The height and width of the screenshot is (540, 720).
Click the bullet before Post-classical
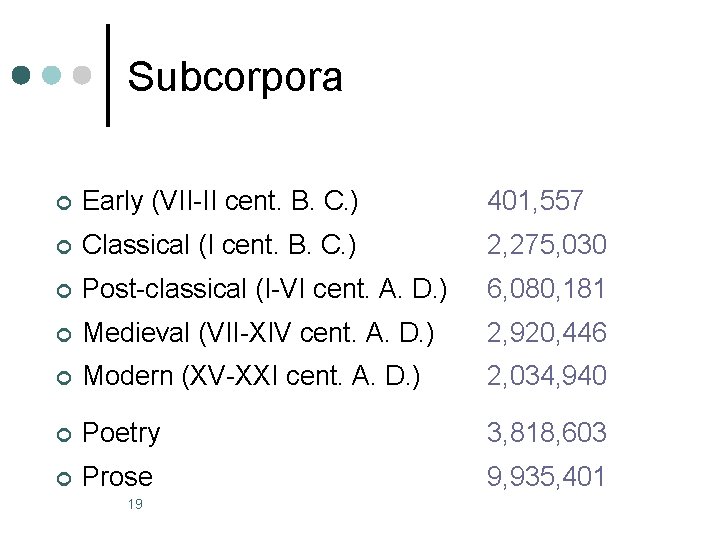(x=63, y=291)
